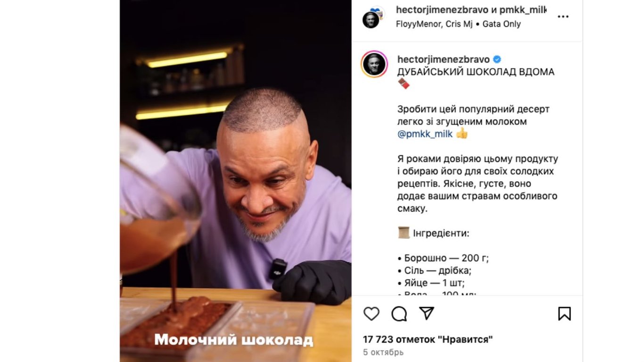The width and height of the screenshot is (644, 362).
Task: Click the thumbs up emoji after @pmkk_milk
Action: pyautogui.click(x=462, y=134)
